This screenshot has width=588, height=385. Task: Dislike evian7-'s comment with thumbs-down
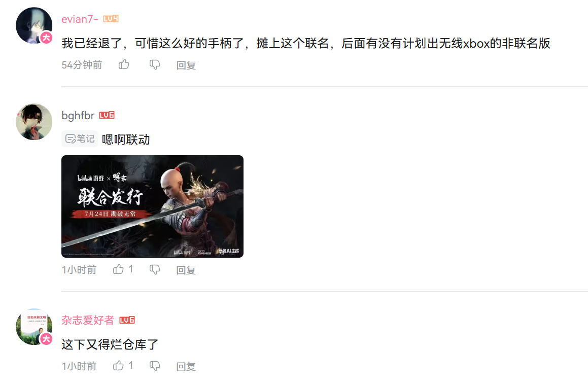(x=155, y=65)
